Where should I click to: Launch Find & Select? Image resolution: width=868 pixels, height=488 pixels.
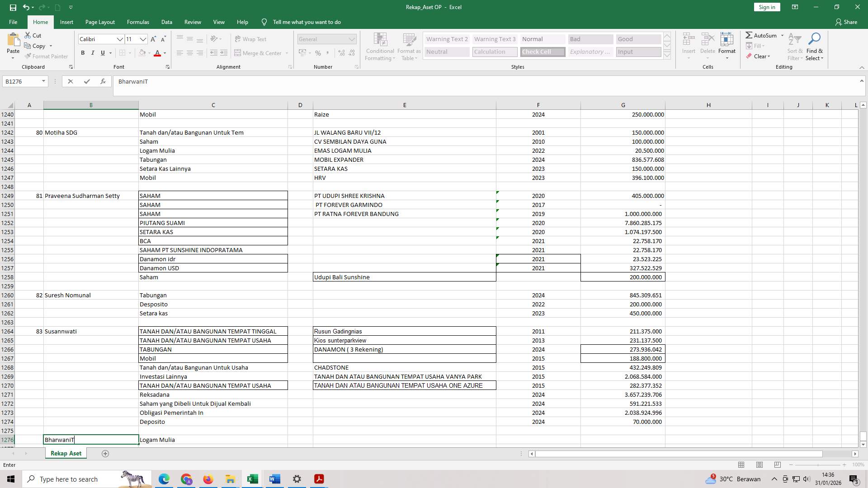click(815, 47)
